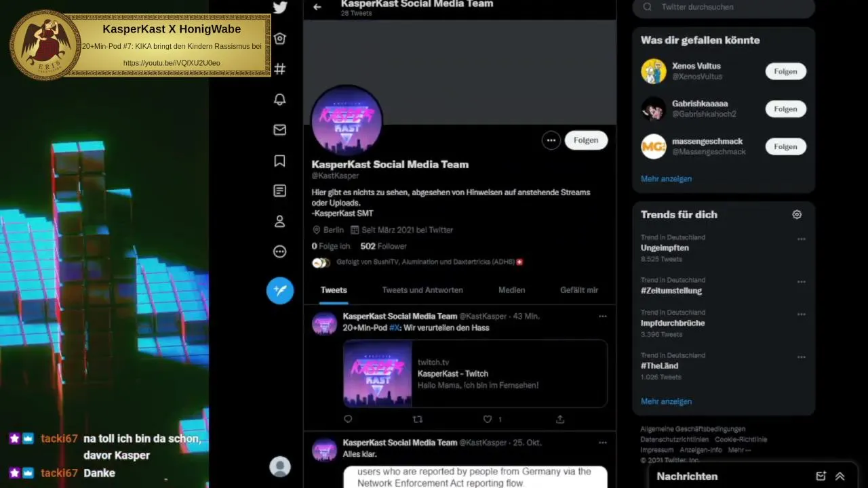
Task: Open options for Ungeimpften trend
Action: [x=802, y=239]
